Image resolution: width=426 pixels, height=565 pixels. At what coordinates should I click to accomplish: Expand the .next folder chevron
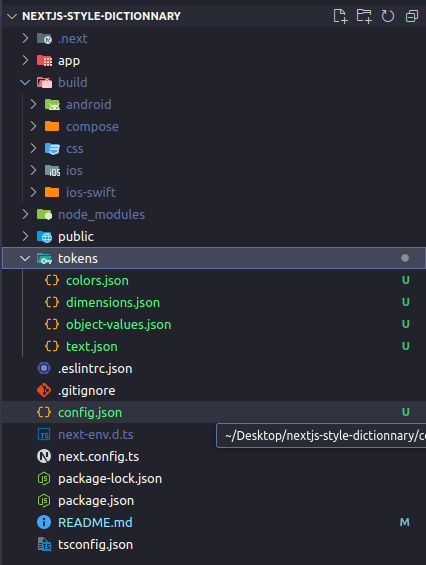25,38
